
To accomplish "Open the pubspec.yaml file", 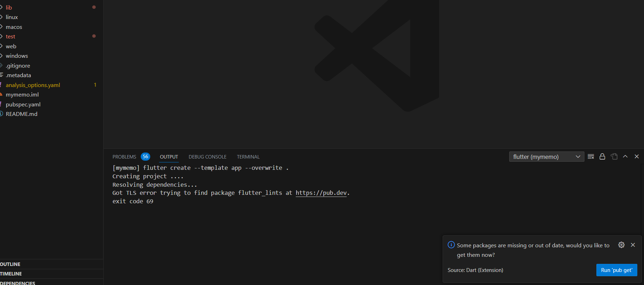I will tap(51, 104).
